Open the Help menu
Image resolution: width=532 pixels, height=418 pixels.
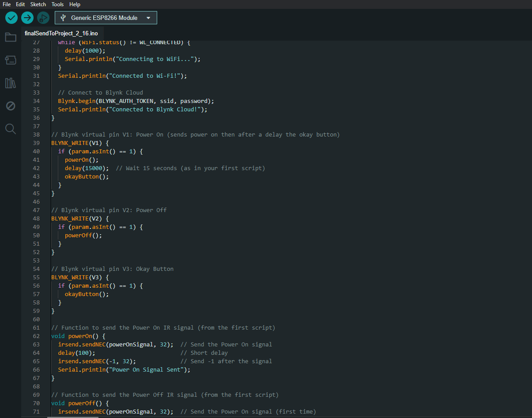[x=75, y=4]
